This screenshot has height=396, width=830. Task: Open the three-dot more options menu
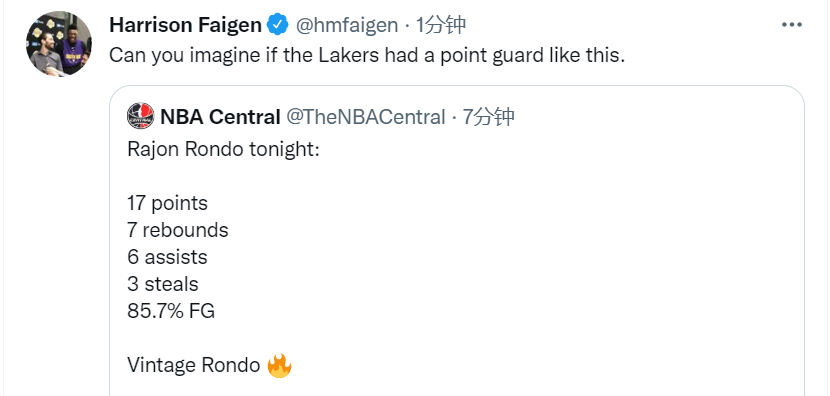click(x=792, y=25)
